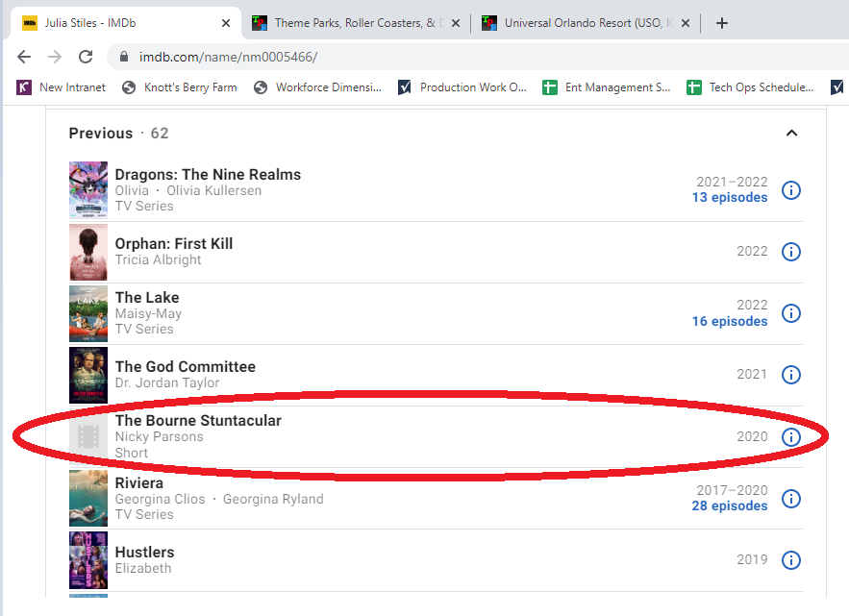Click Hustlers poster thumbnail
The image size is (849, 616).
(88, 560)
